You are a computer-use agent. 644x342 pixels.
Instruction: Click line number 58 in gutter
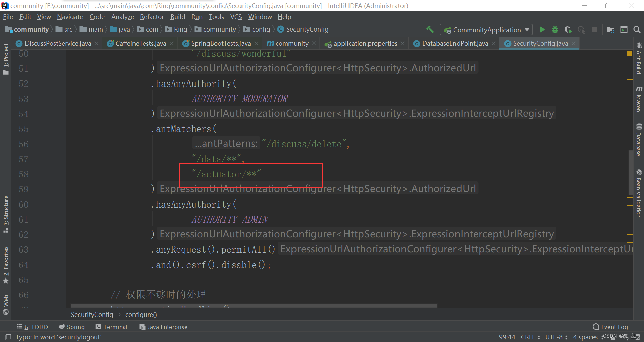[x=23, y=174]
